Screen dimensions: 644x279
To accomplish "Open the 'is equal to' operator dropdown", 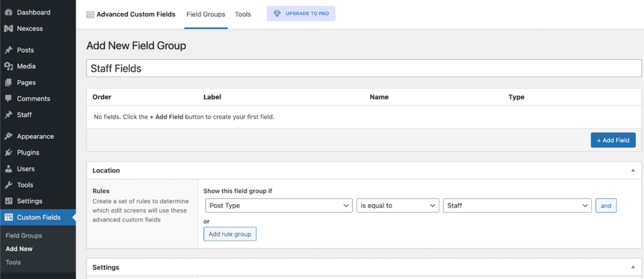I will (x=397, y=205).
